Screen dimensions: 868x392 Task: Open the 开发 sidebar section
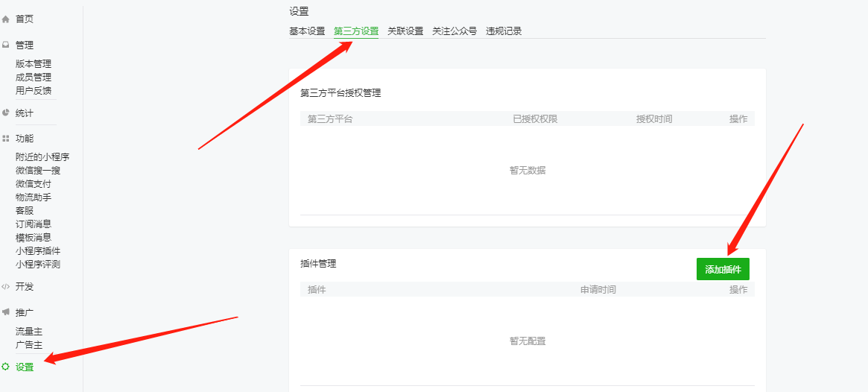25,287
